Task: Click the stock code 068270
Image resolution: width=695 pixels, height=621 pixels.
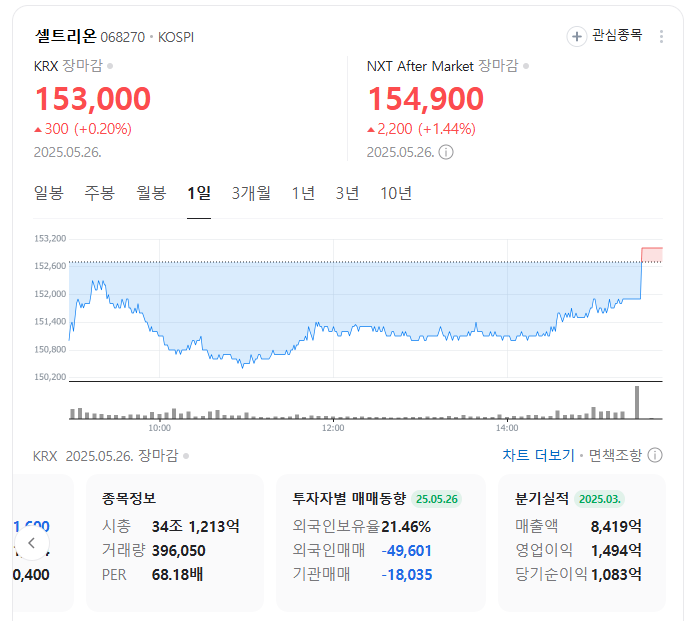Action: pyautogui.click(x=123, y=37)
